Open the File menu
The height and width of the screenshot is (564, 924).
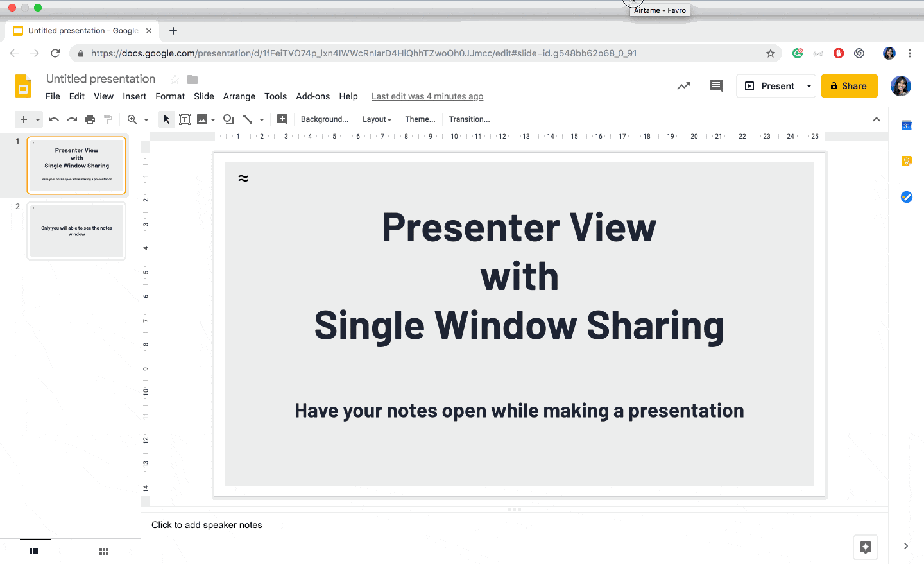coord(53,96)
